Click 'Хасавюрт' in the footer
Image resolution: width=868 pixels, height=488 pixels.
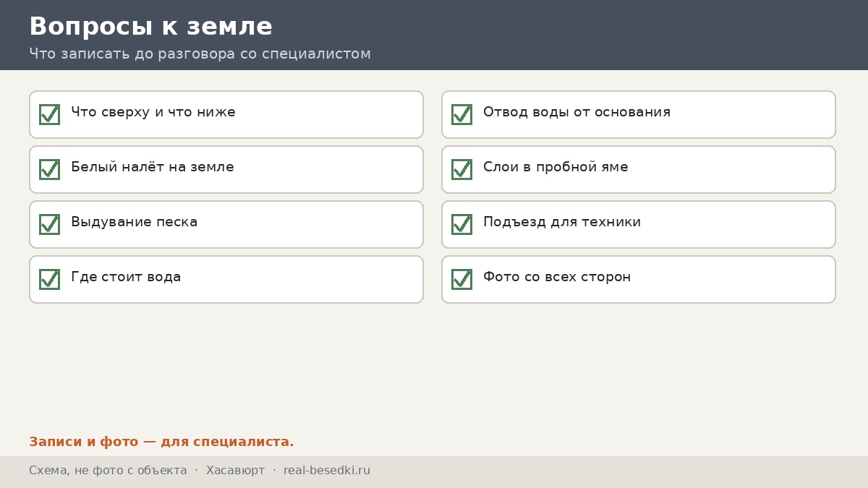click(235, 471)
